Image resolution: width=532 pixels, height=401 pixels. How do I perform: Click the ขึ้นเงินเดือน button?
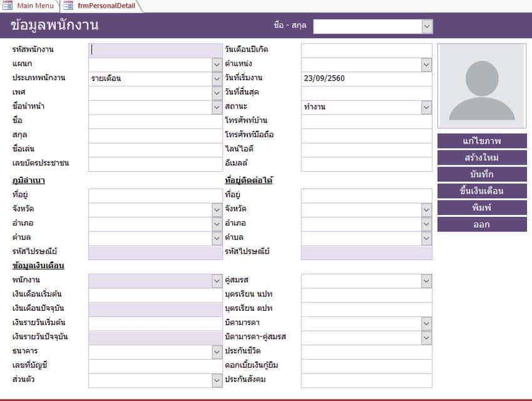click(x=482, y=191)
